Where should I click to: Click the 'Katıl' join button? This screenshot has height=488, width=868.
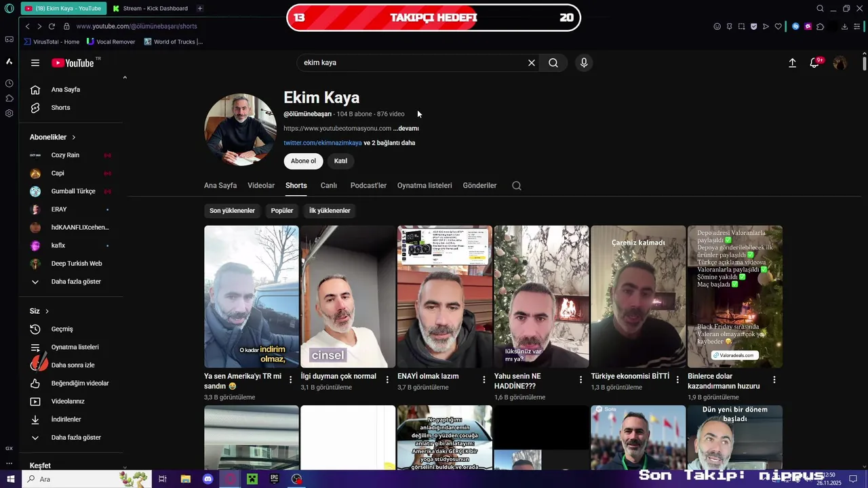pyautogui.click(x=340, y=161)
